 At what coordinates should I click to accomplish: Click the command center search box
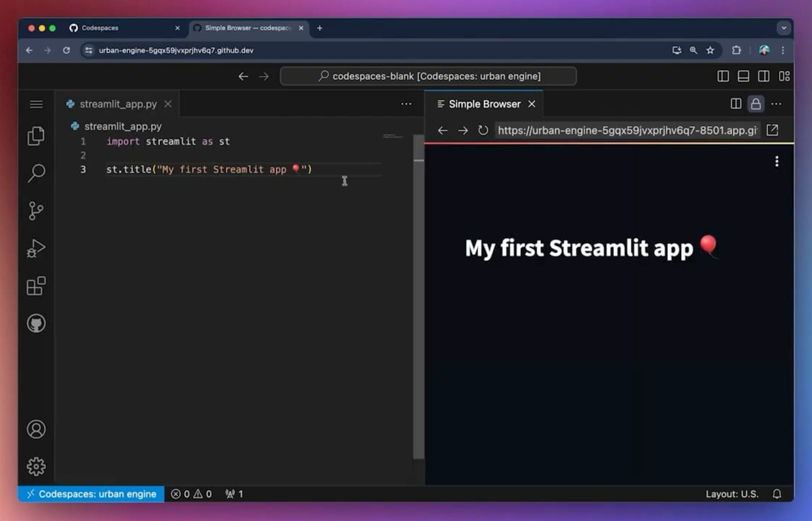pyautogui.click(x=428, y=76)
